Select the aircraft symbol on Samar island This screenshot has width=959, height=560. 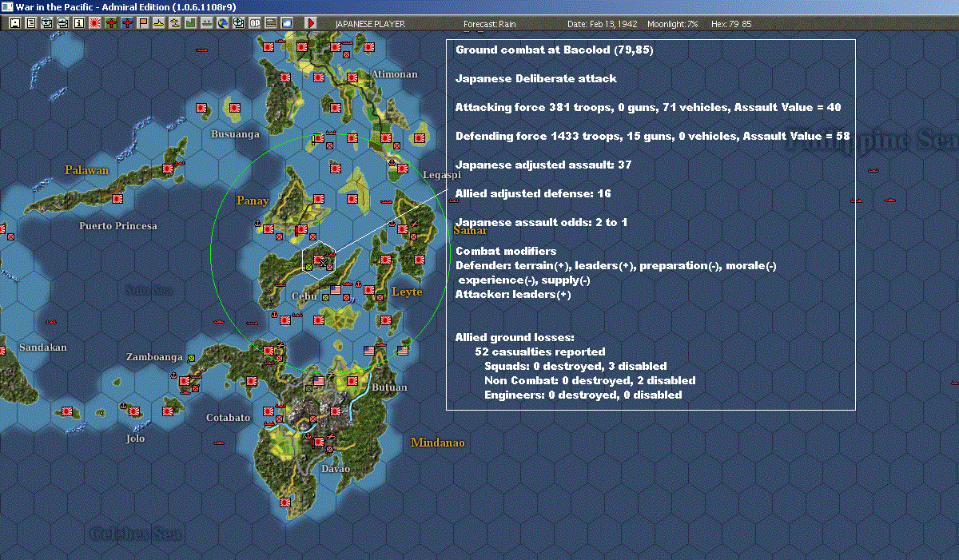415,224
